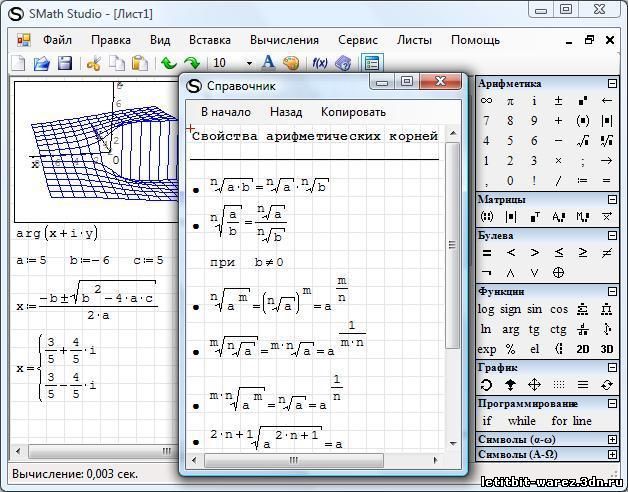Click the New document toolbar icon

tap(19, 63)
